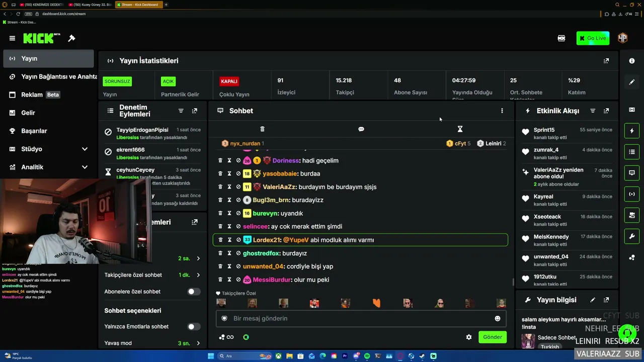Filter the Etkinlik Akışı feed
The width and height of the screenshot is (644, 362).
(593, 111)
